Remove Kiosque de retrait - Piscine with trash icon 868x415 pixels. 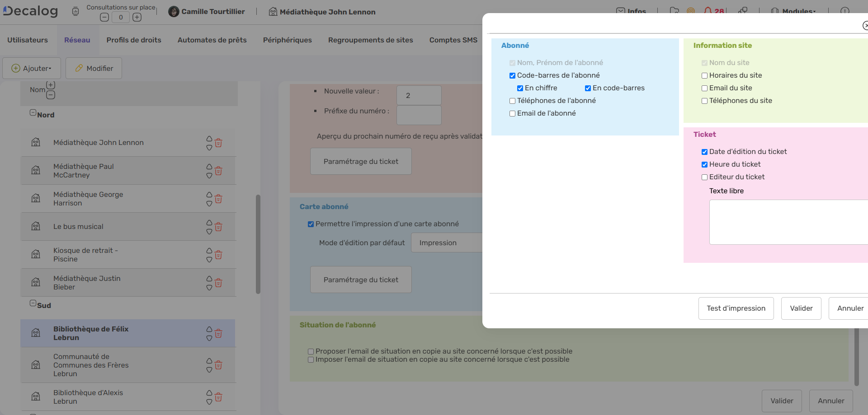point(218,255)
